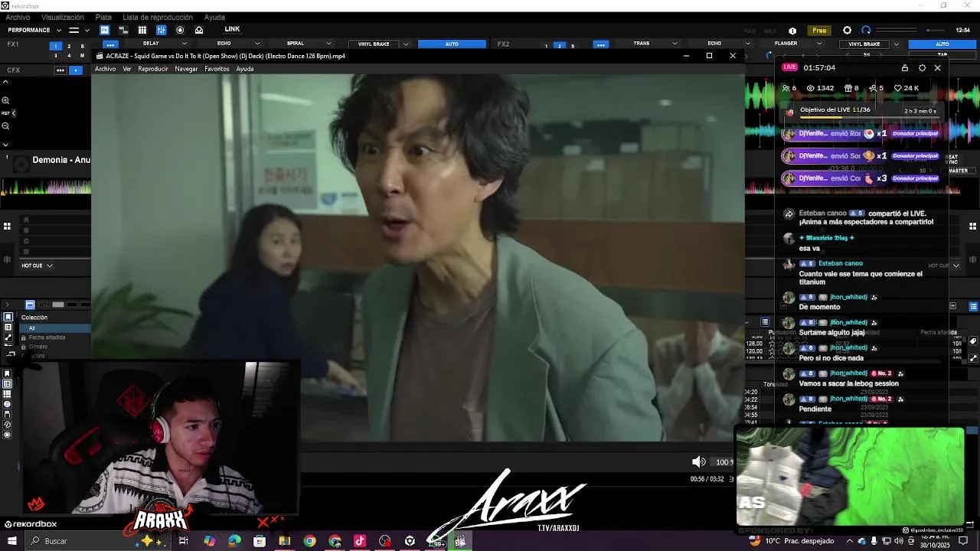Show the grid pads panel icon
This screenshot has height=551, width=980.
[x=142, y=30]
